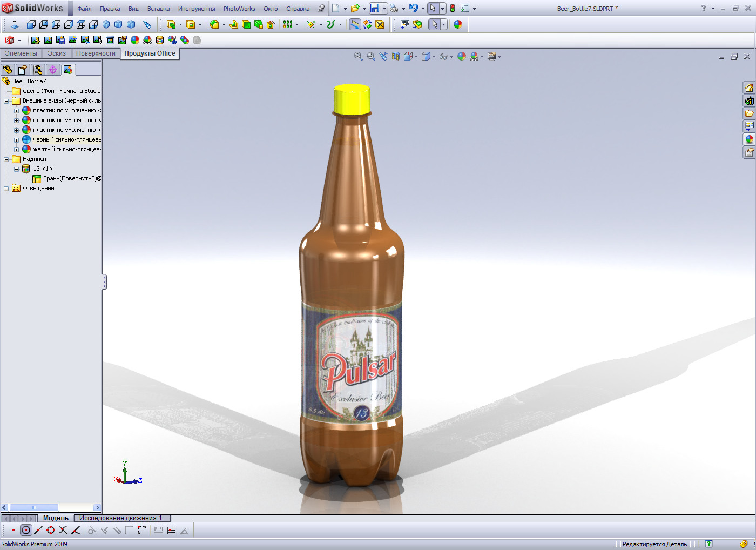Open the Appearances task pane icon
The height and width of the screenshot is (550, 756).
(x=749, y=139)
